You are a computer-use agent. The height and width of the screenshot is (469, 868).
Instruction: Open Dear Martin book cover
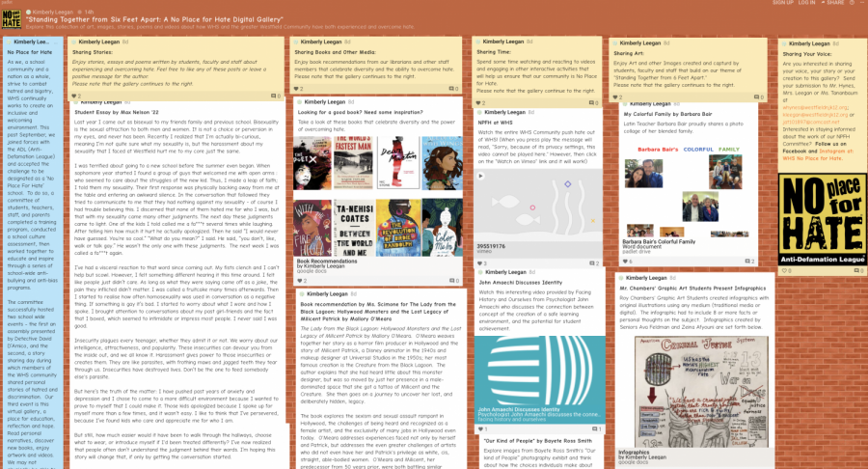click(x=398, y=163)
